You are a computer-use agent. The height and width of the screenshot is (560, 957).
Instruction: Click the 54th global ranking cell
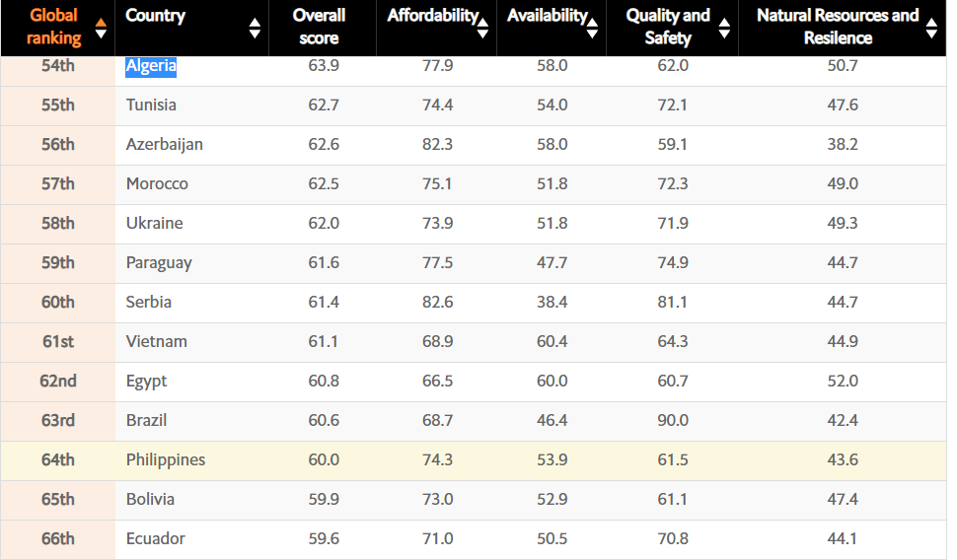click(x=58, y=66)
